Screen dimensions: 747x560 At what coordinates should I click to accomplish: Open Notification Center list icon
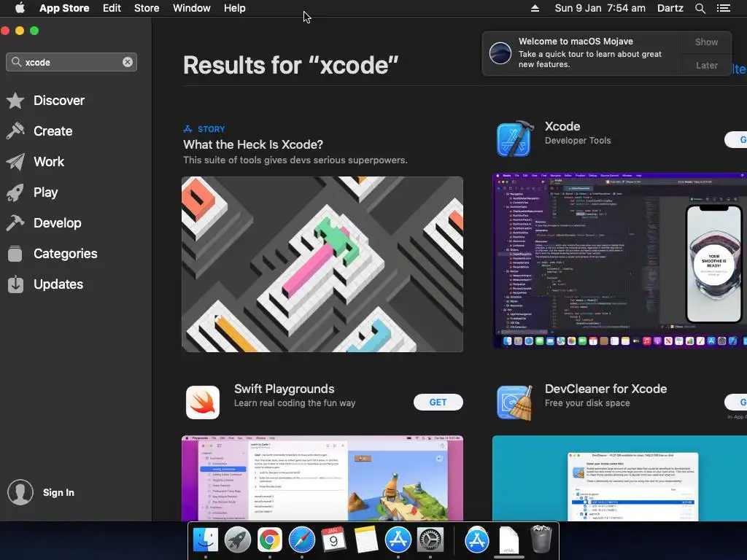point(723,8)
